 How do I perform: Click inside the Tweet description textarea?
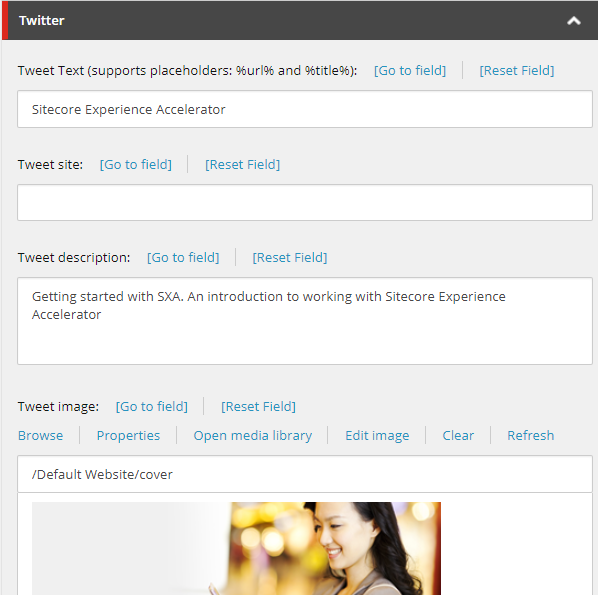click(305, 321)
